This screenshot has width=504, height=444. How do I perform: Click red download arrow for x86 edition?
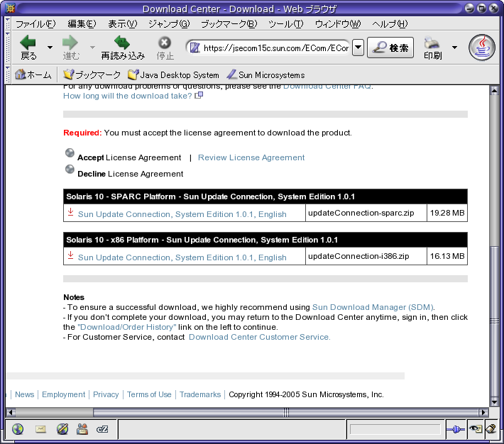point(71,255)
